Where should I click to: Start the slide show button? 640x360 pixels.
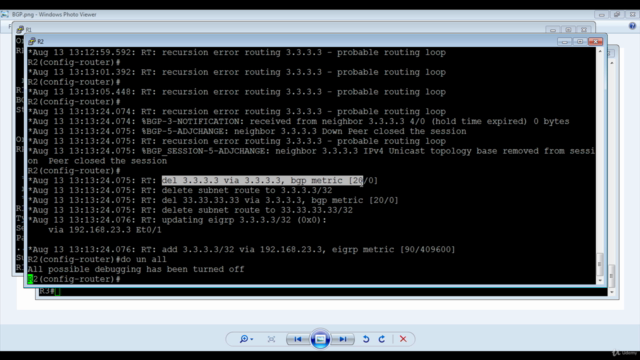point(320,339)
